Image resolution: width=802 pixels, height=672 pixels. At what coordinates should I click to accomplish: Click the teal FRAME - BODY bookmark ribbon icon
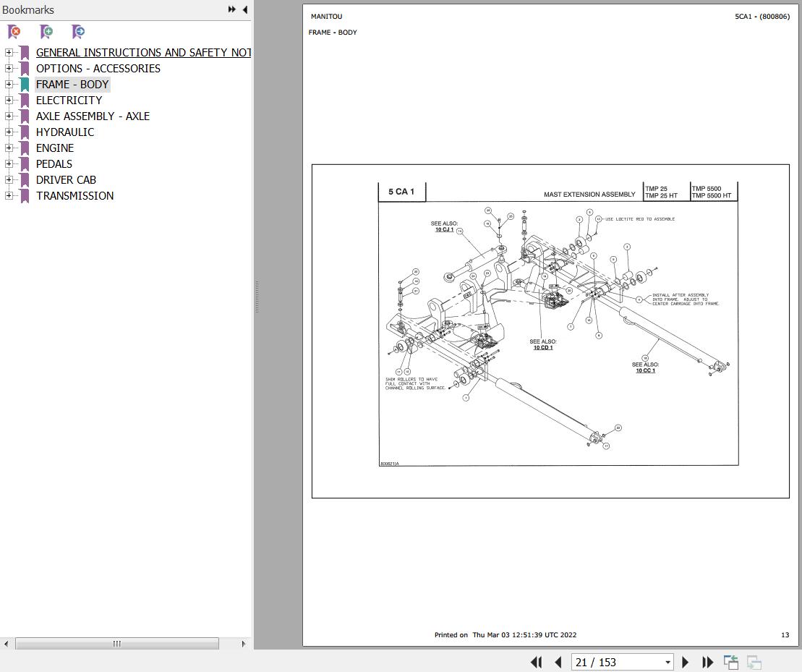(x=25, y=85)
